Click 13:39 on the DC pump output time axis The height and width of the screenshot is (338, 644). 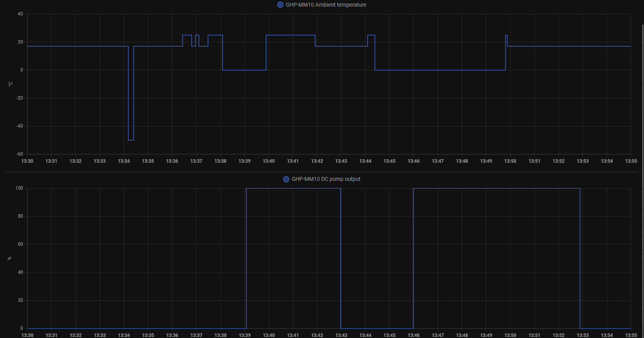(x=245, y=335)
